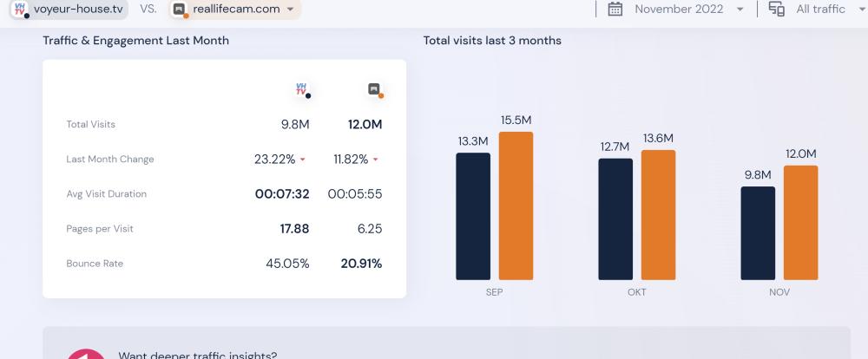
Task: Click red down arrow next to 23.22%
Action: point(302,160)
